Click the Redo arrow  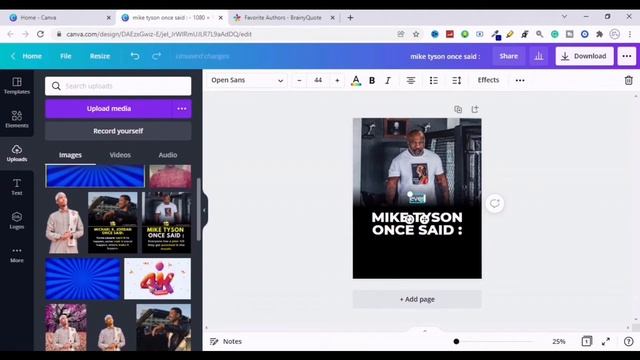[x=156, y=56]
